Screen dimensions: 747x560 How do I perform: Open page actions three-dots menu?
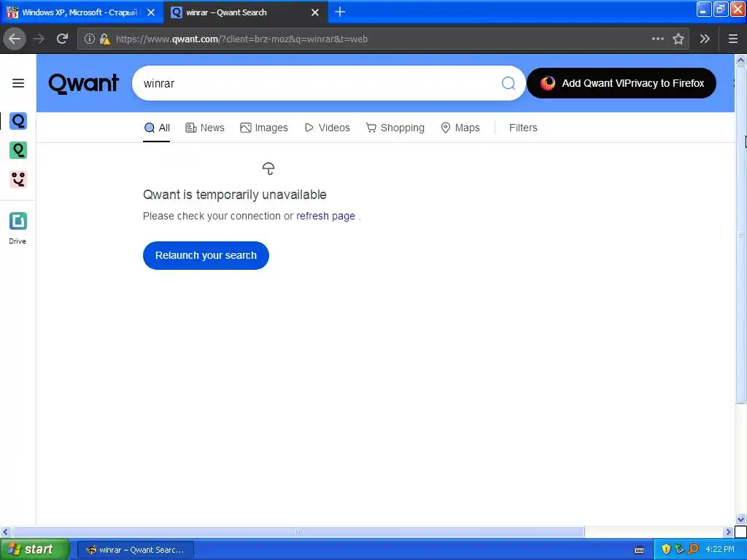point(657,39)
